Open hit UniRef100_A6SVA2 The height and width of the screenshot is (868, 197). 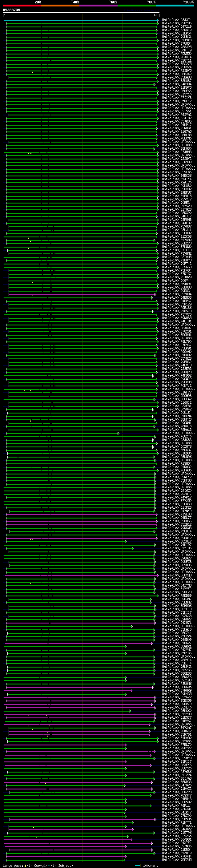(177, 115)
